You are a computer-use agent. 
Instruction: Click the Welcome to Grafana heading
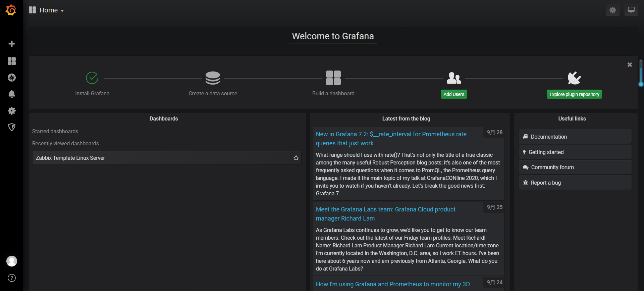pos(333,36)
